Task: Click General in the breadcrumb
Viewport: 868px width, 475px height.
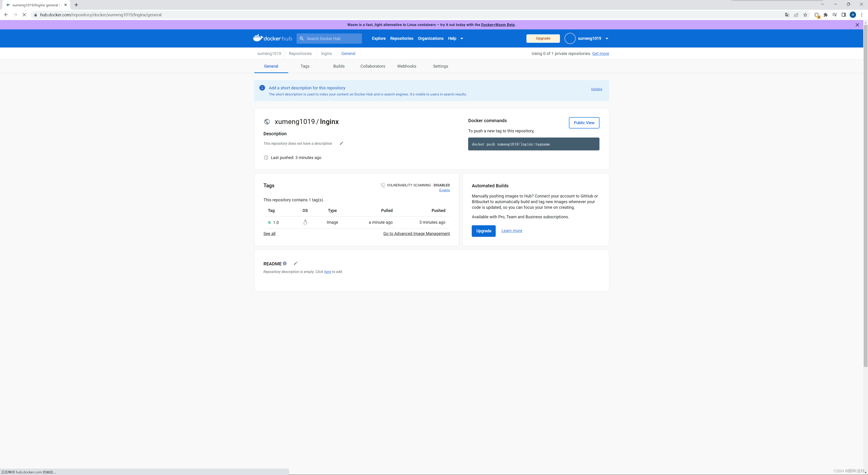Action: point(348,54)
